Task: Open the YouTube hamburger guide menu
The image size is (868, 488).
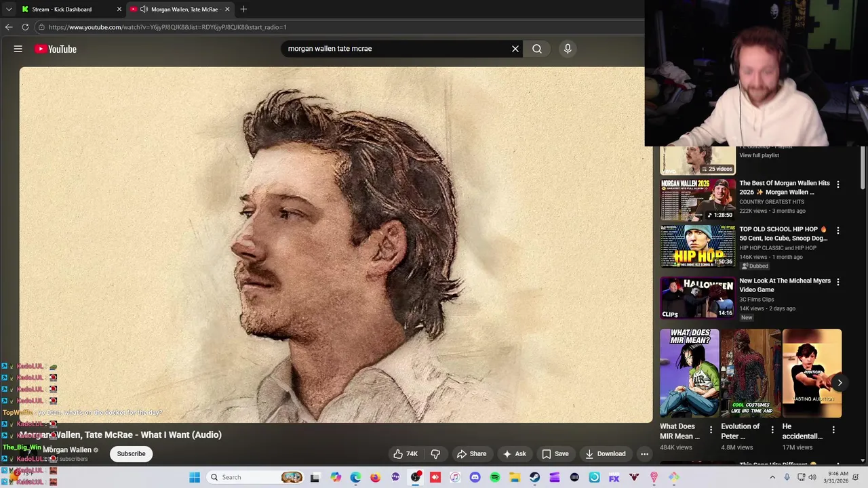Action: click(18, 49)
